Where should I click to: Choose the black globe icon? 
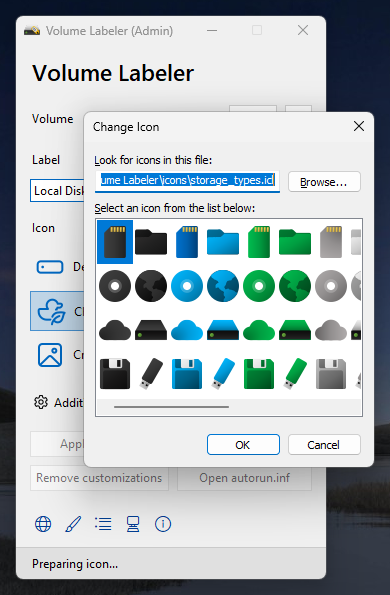click(x=151, y=286)
